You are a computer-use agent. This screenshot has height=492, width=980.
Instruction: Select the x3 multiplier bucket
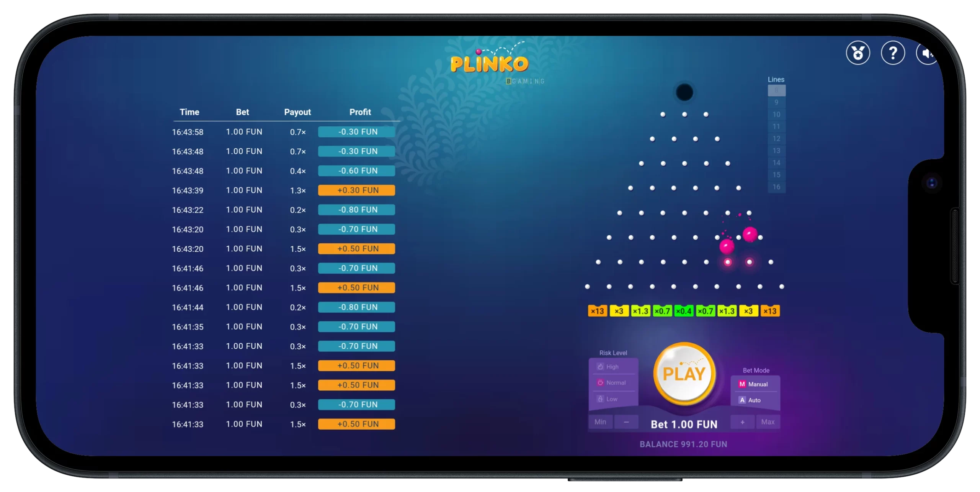(x=619, y=311)
